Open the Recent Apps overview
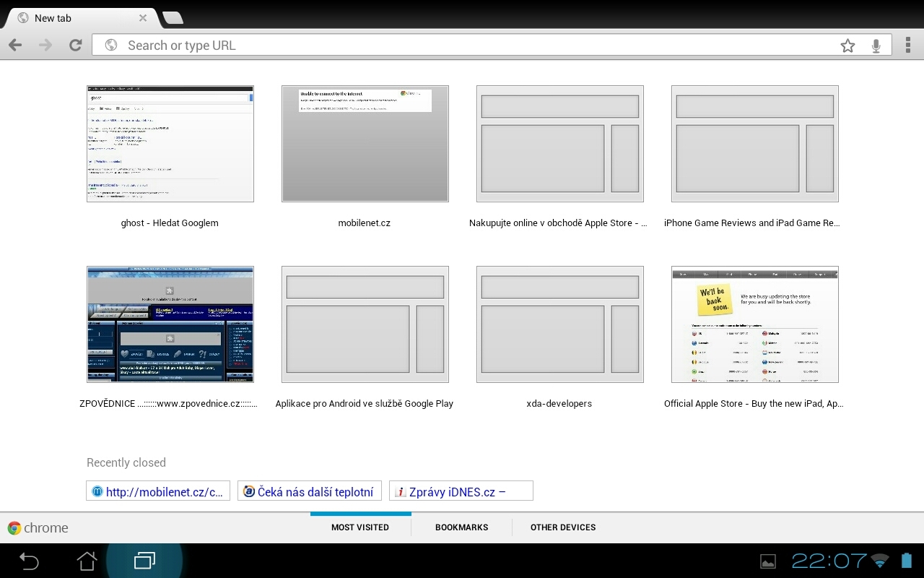Viewport: 924px width, 578px height. pos(144,560)
